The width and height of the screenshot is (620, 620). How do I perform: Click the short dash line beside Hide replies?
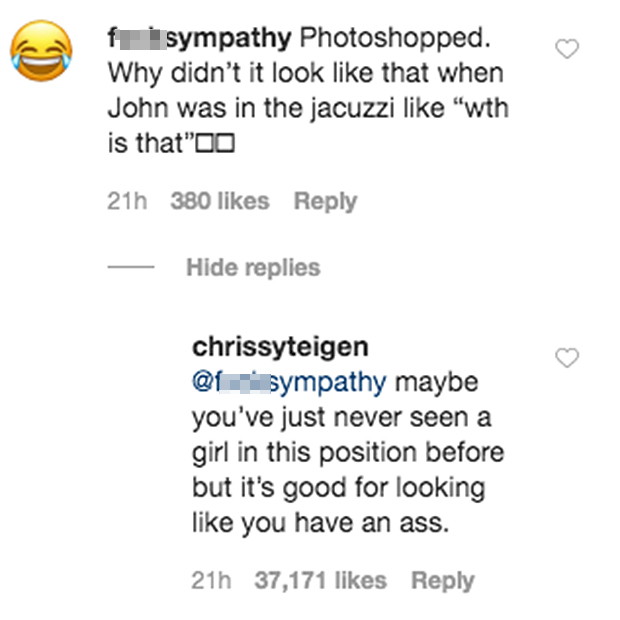coord(130,268)
